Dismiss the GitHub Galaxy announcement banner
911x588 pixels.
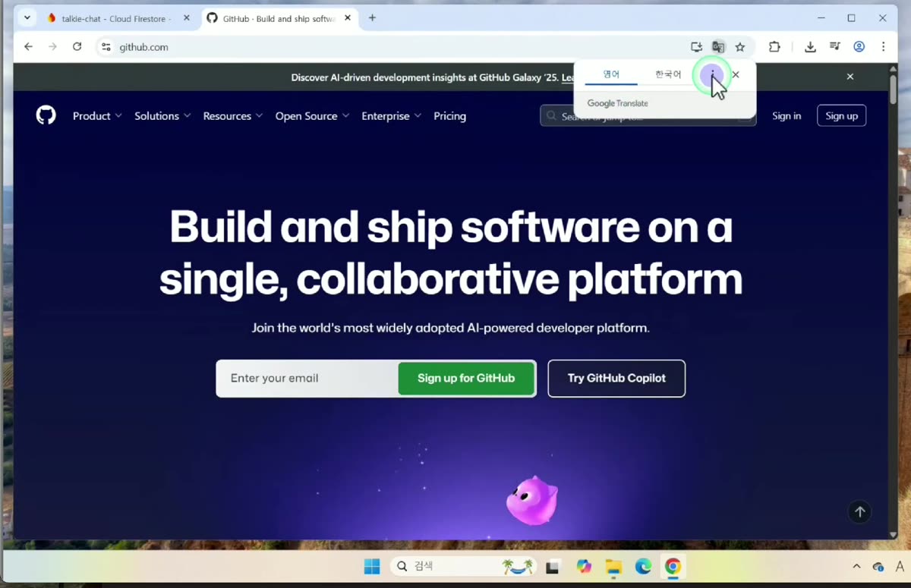(850, 77)
